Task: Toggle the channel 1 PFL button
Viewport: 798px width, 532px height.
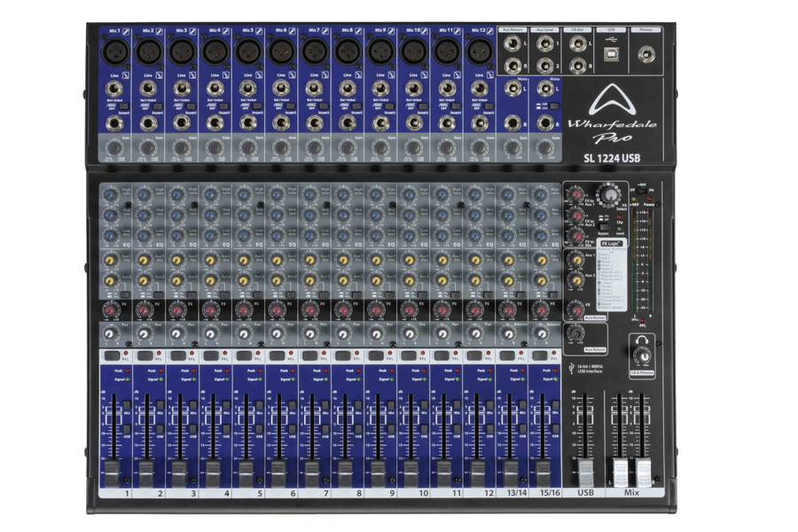Action: tap(112, 355)
